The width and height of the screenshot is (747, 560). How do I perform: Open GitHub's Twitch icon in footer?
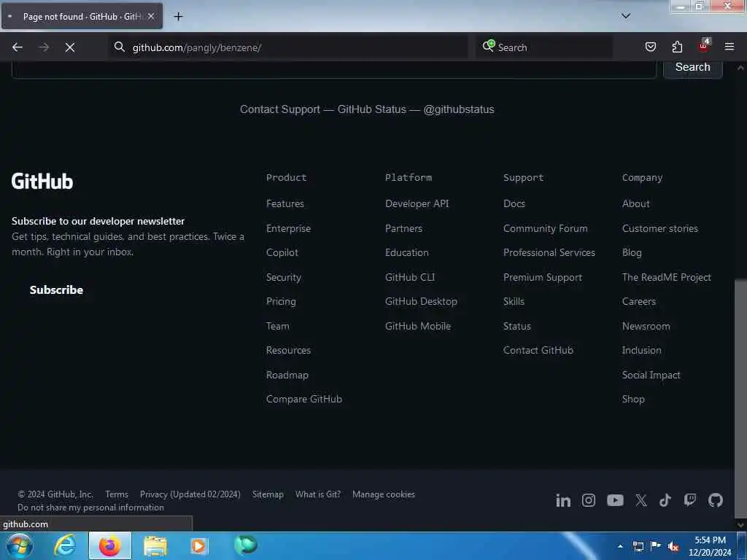pos(690,500)
